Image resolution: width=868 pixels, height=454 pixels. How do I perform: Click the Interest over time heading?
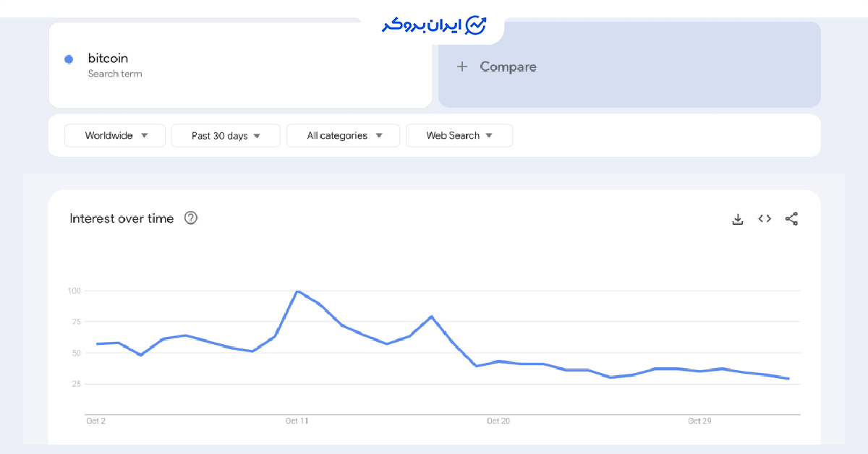pyautogui.click(x=122, y=218)
